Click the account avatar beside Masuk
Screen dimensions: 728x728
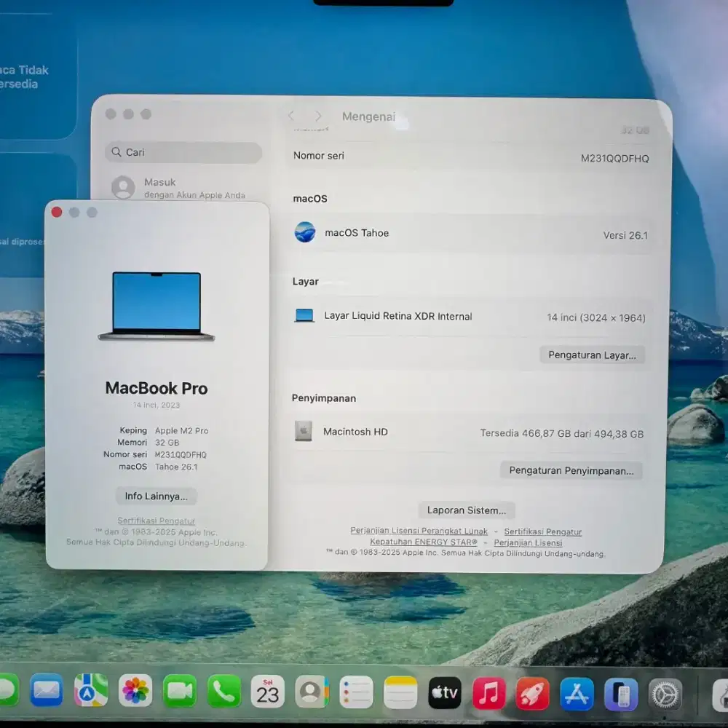123,187
